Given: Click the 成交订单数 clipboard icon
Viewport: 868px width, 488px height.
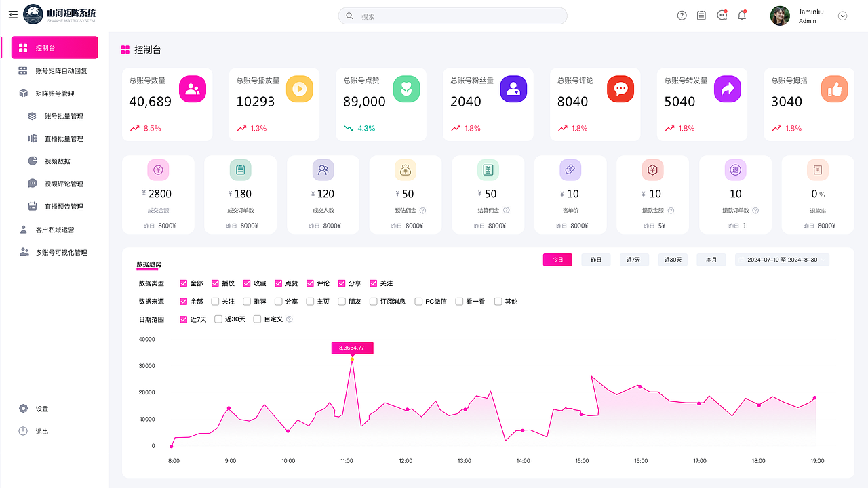Looking at the screenshot, I should click(240, 170).
